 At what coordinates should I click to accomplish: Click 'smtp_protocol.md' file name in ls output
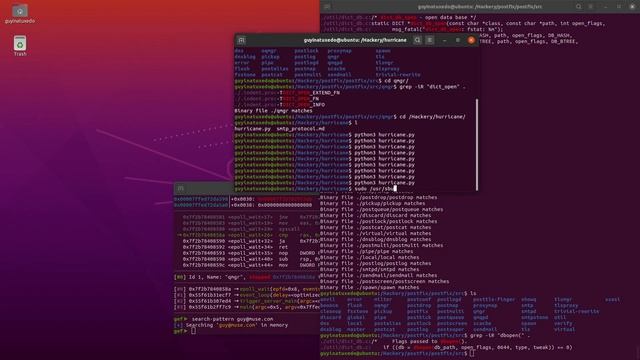tap(300, 129)
